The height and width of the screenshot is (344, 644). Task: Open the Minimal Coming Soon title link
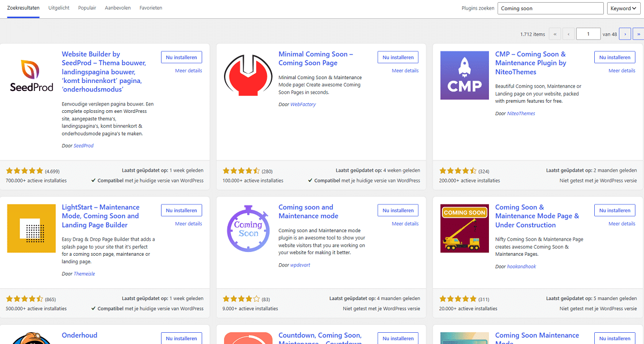(316, 58)
